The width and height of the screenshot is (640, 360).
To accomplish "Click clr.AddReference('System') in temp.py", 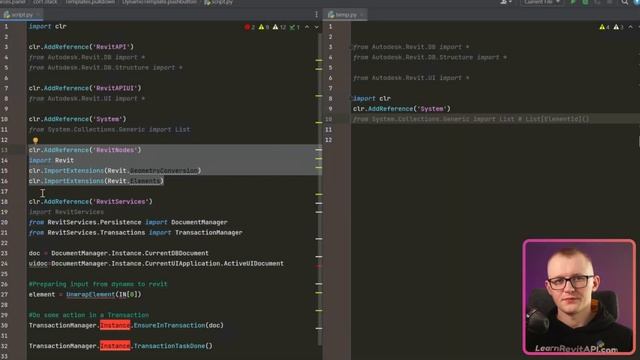I will click(402, 109).
